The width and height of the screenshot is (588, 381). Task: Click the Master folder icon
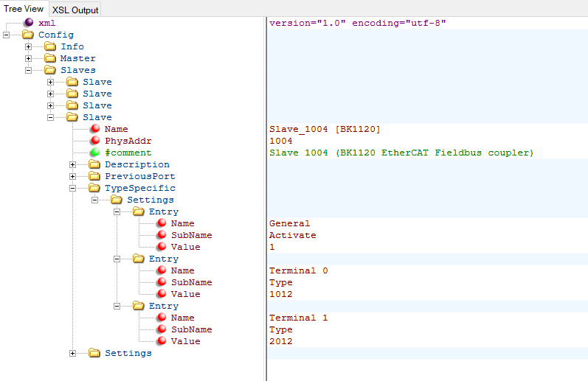50,58
